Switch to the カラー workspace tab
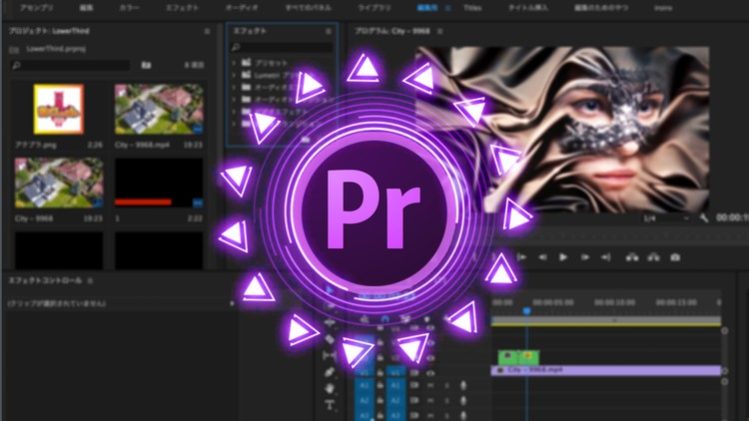 (129, 8)
